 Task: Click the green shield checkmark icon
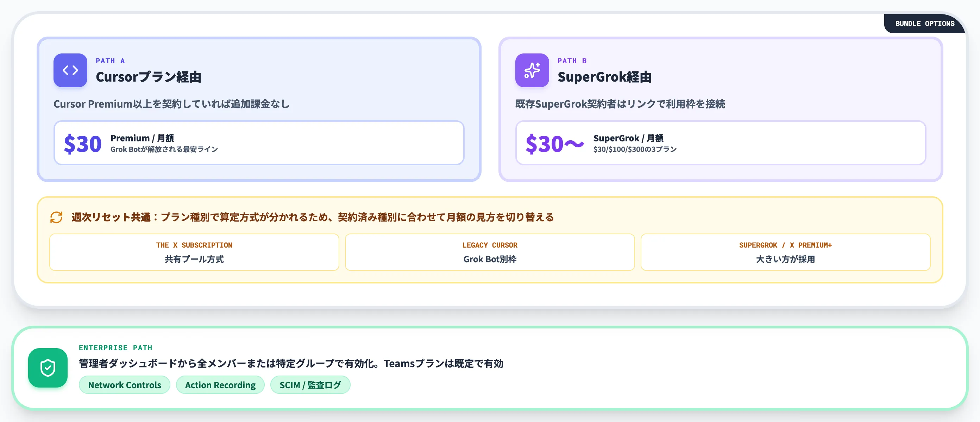[48, 367]
